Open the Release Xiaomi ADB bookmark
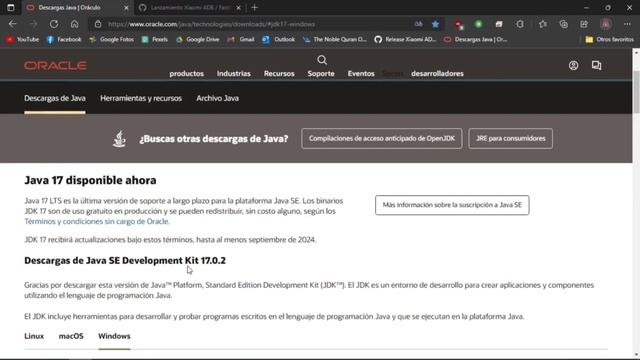Viewport: 640px width, 360px height. coord(405,40)
